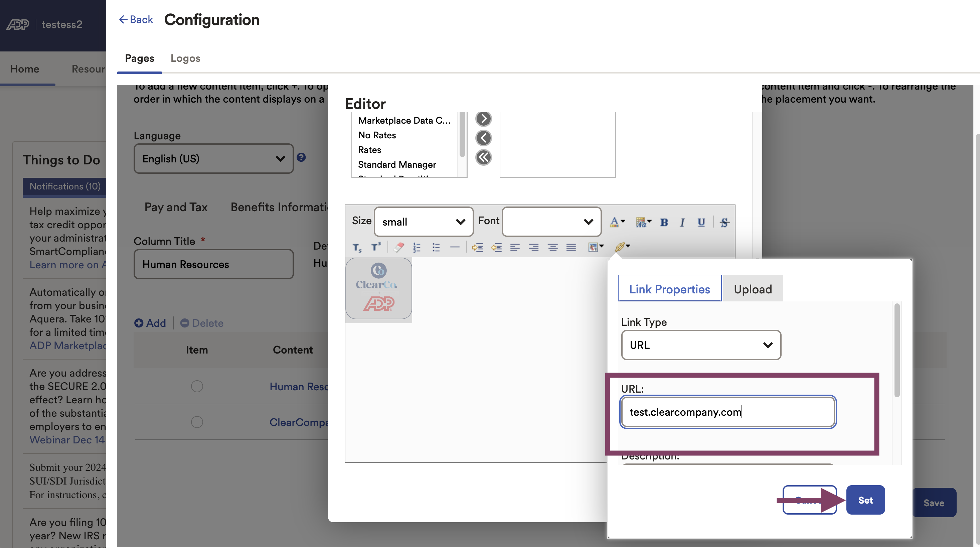Open the Language dropdown English (US)
Image resolution: width=980 pixels, height=548 pixels.
213,158
